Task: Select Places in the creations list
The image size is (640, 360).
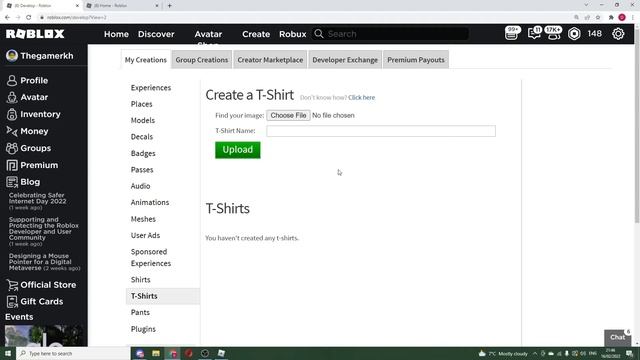Action: (x=142, y=104)
